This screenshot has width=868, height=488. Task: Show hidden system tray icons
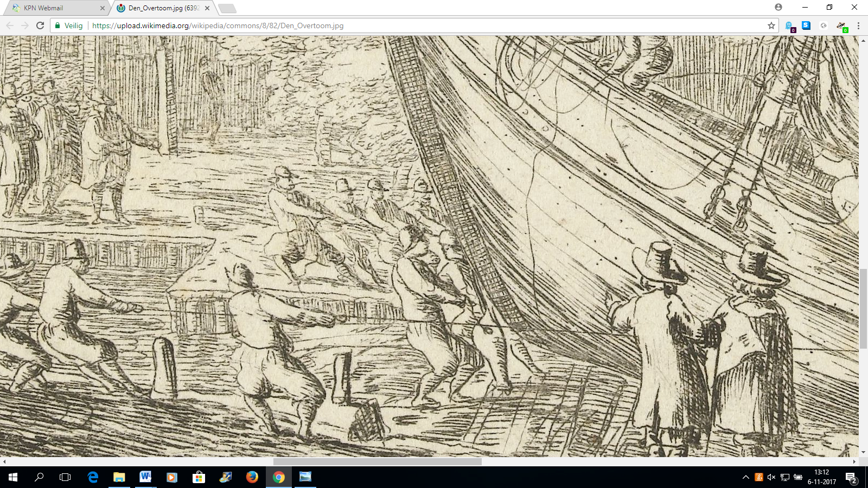pyautogui.click(x=746, y=477)
